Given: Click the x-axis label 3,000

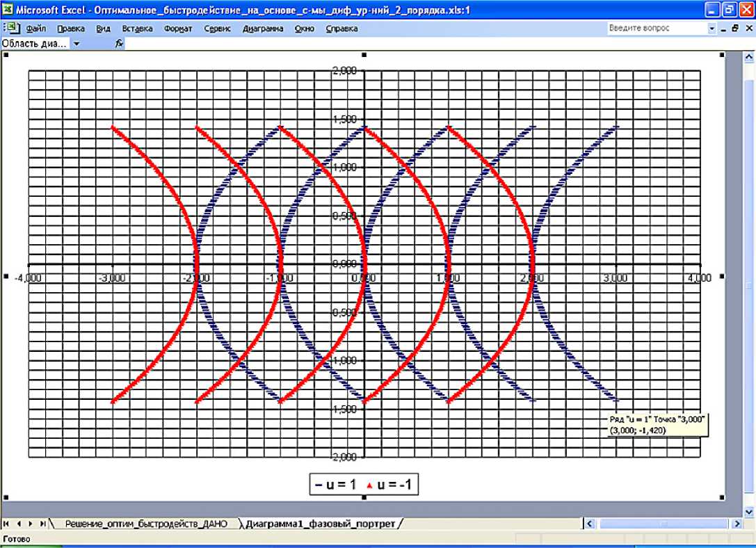Looking at the screenshot, I should pyautogui.click(x=616, y=278).
